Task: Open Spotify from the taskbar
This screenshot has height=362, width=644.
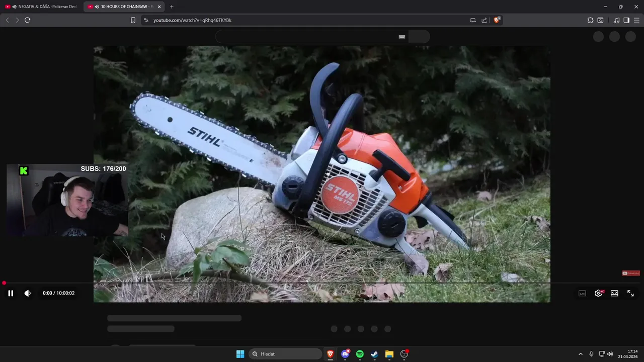Action: pyautogui.click(x=360, y=354)
